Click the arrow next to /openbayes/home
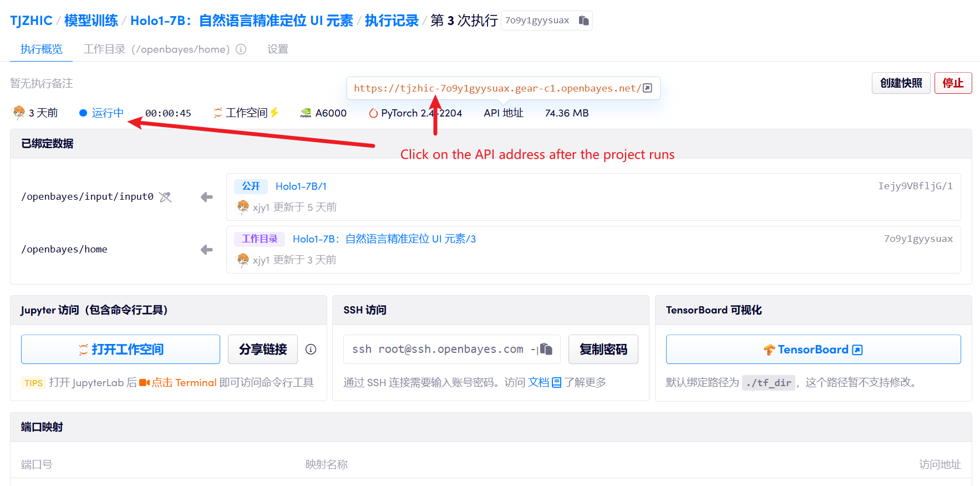Image resolution: width=980 pixels, height=486 pixels. pos(207,250)
